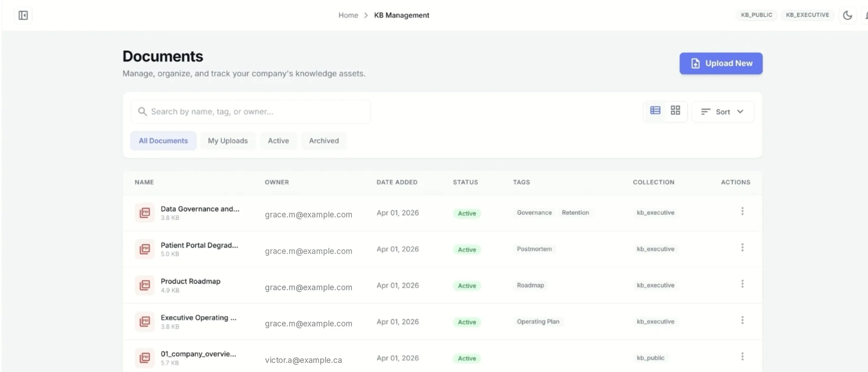Open actions menu for Executive Operating row
This screenshot has width=868, height=372.
pyautogui.click(x=742, y=320)
